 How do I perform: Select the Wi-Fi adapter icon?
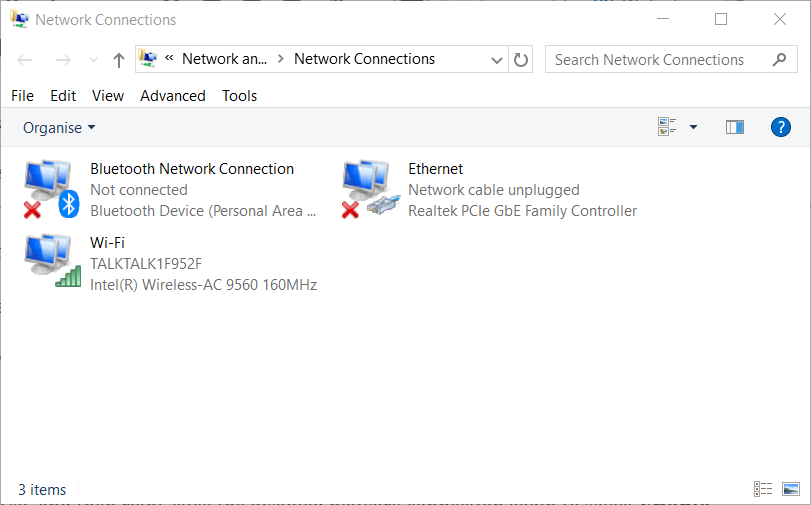49,263
